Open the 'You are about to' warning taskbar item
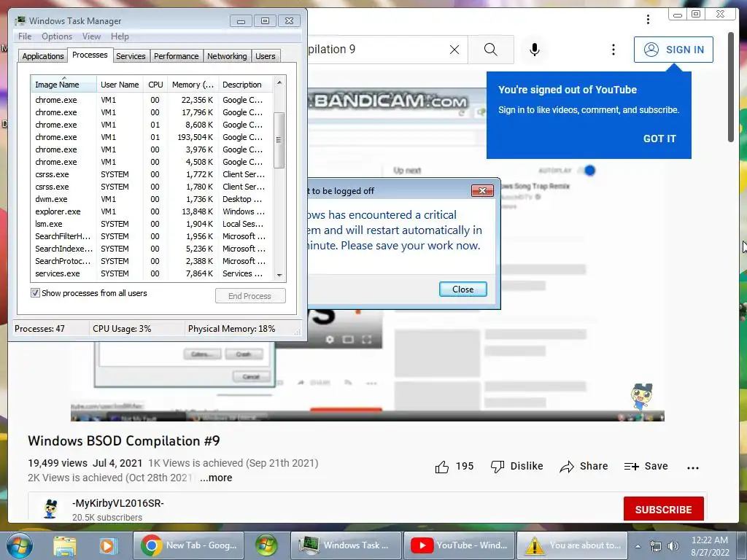Image resolution: width=747 pixels, height=560 pixels. pyautogui.click(x=572, y=545)
